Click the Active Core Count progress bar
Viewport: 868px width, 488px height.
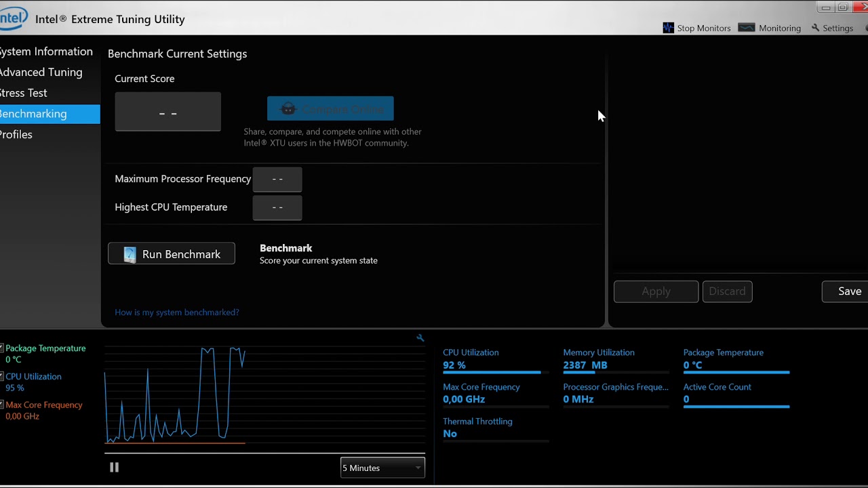click(736, 407)
